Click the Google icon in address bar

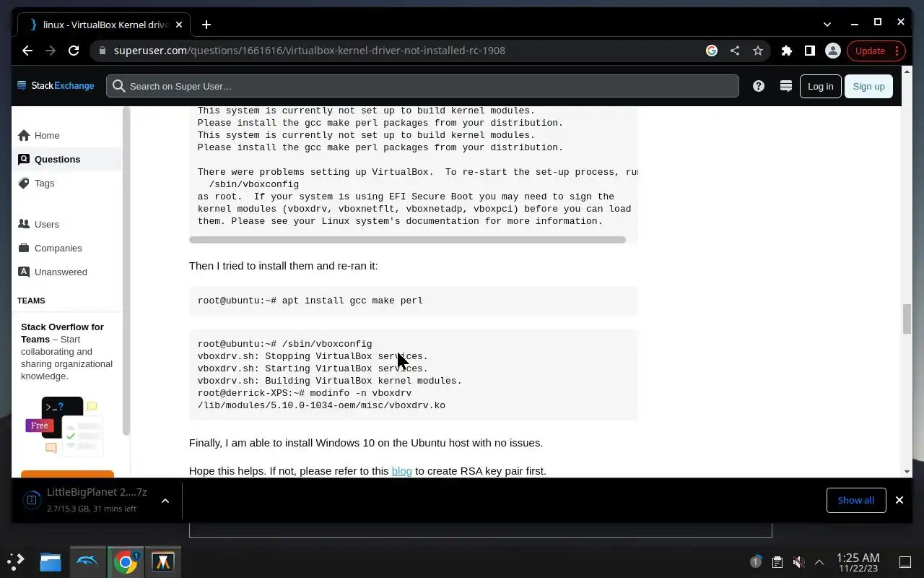point(712,51)
